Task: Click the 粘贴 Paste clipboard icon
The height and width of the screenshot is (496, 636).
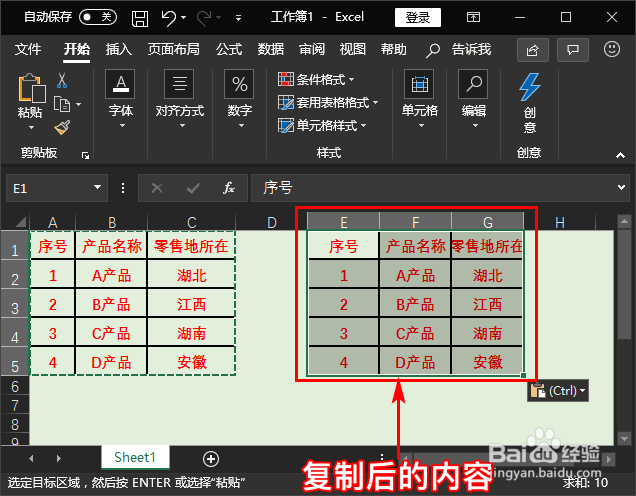Action: click(x=31, y=88)
